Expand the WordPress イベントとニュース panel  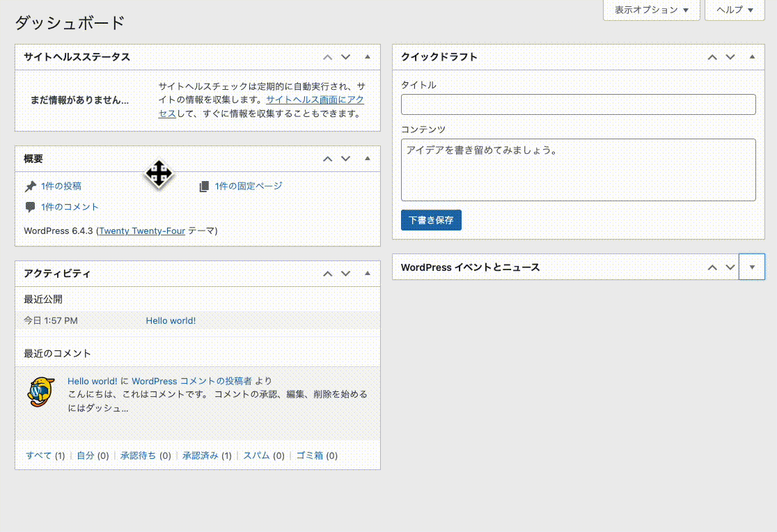(x=752, y=267)
